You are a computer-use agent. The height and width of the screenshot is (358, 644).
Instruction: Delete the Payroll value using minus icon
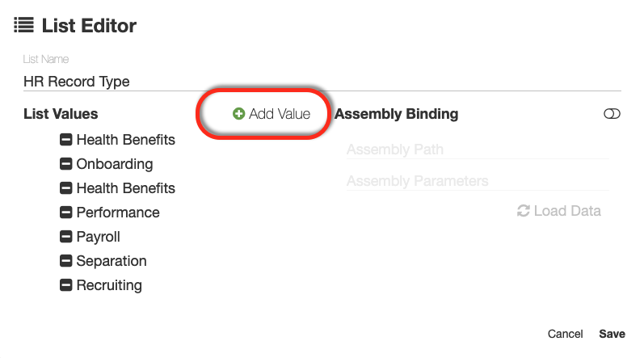coord(66,237)
